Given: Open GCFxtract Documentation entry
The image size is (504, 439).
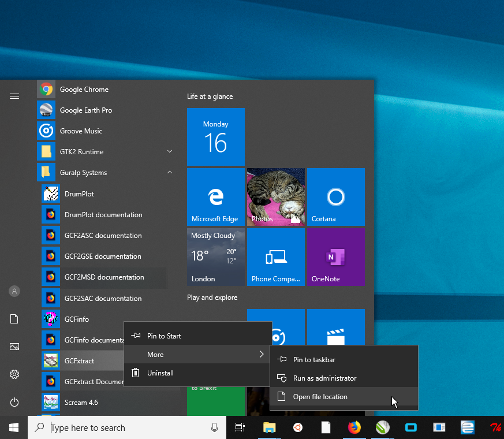Looking at the screenshot, I should tap(83, 382).
